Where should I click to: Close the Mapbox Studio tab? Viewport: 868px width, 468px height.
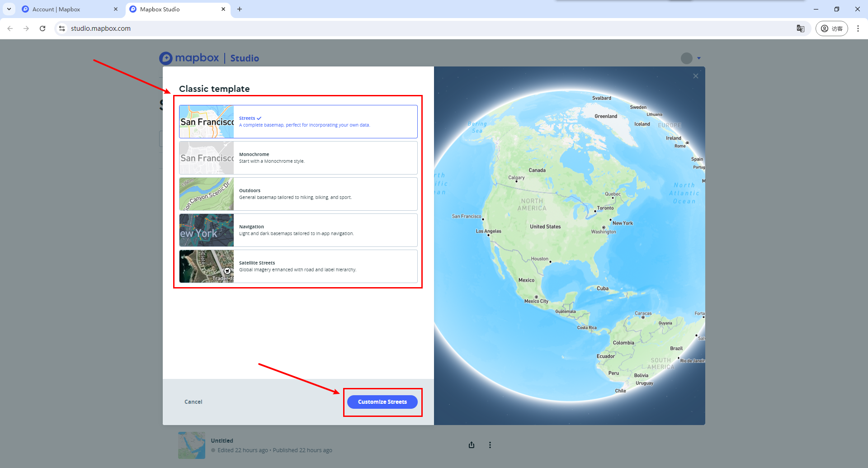(223, 9)
